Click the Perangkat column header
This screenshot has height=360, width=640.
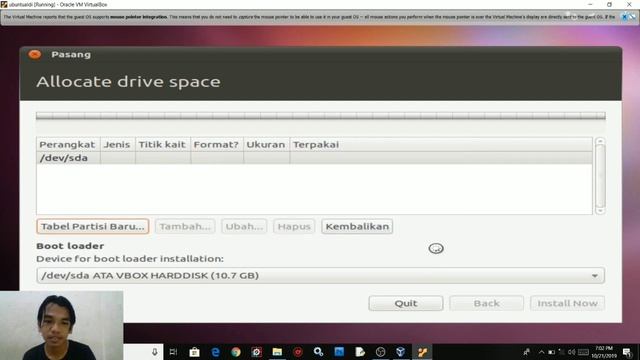click(x=68, y=144)
